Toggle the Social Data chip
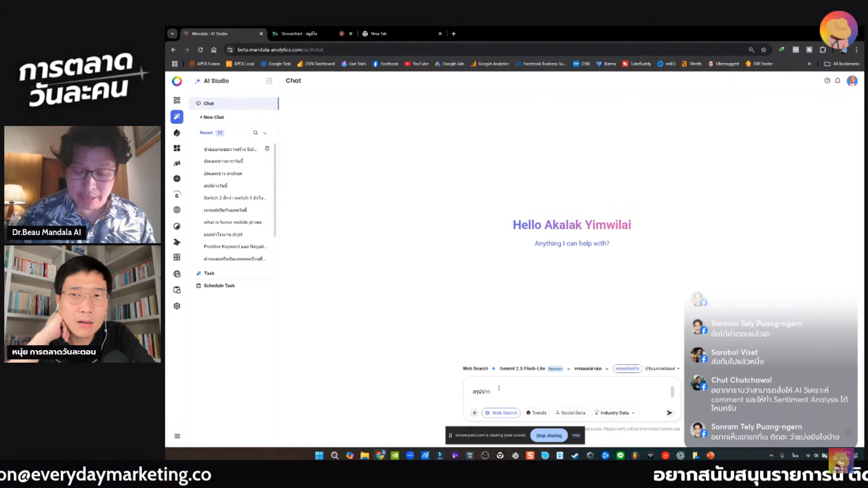This screenshot has height=488, width=868. (570, 413)
